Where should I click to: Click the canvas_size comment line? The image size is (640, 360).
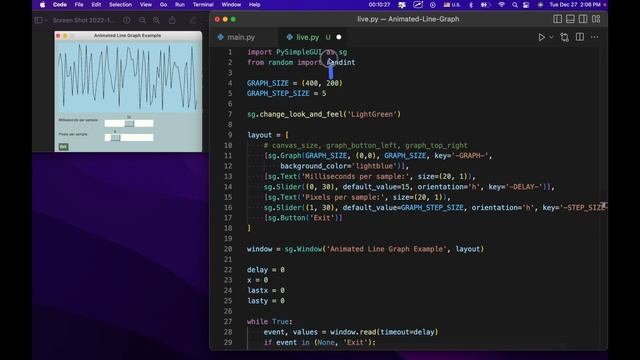[365, 145]
